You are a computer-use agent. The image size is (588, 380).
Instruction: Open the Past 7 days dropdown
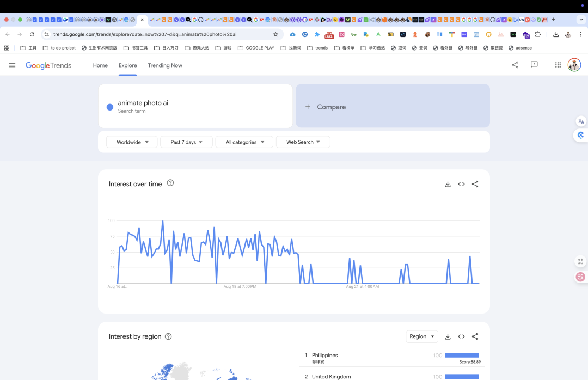(x=186, y=142)
